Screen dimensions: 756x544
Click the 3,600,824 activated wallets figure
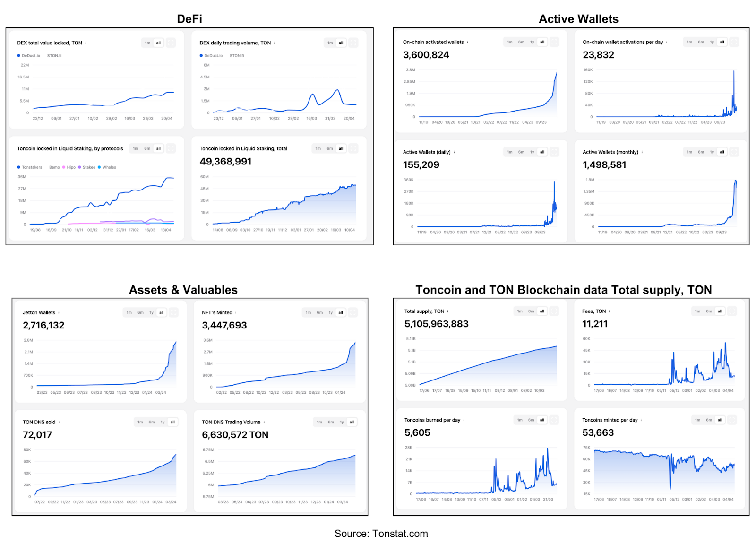click(x=426, y=55)
